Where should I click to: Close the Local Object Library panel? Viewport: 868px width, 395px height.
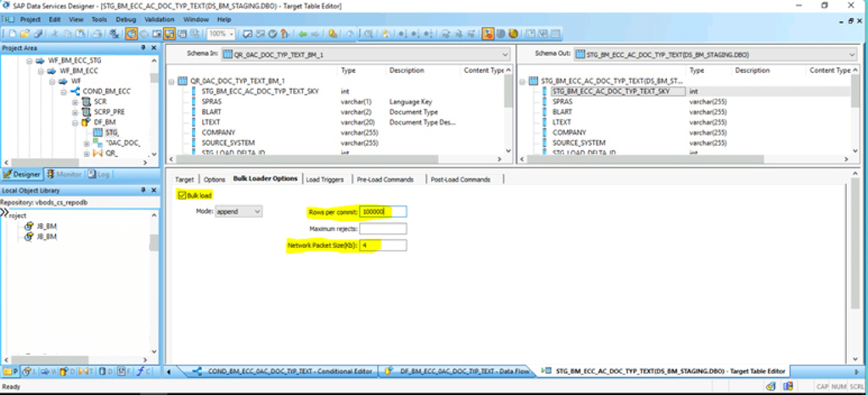(x=154, y=190)
